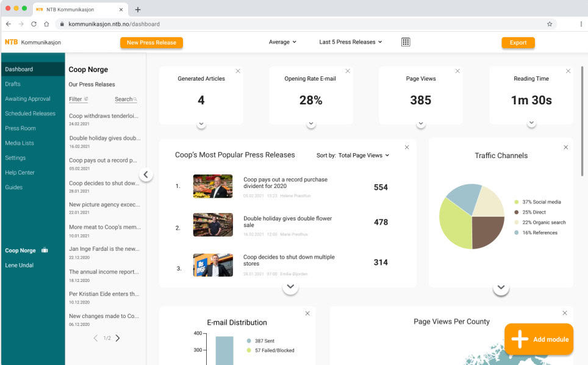588x365 pixels.
Task: Open thumbnail of record purchase dividend release
Action: click(x=213, y=186)
